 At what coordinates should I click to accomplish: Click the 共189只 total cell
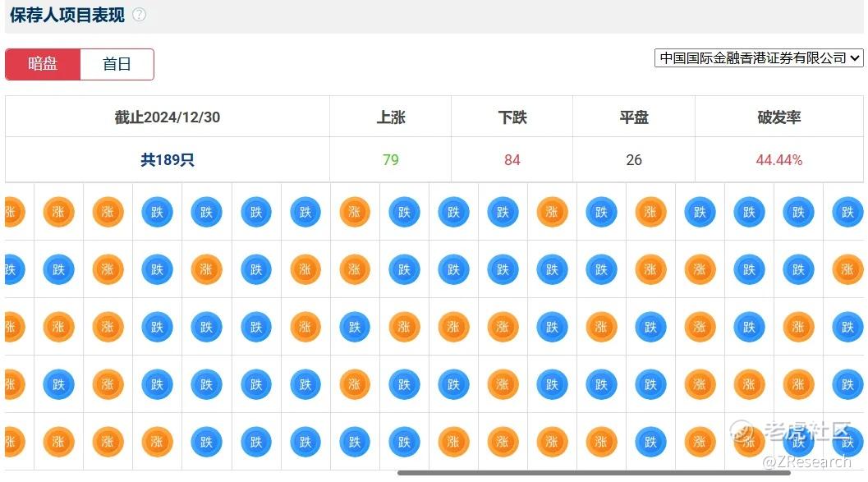coord(167,160)
